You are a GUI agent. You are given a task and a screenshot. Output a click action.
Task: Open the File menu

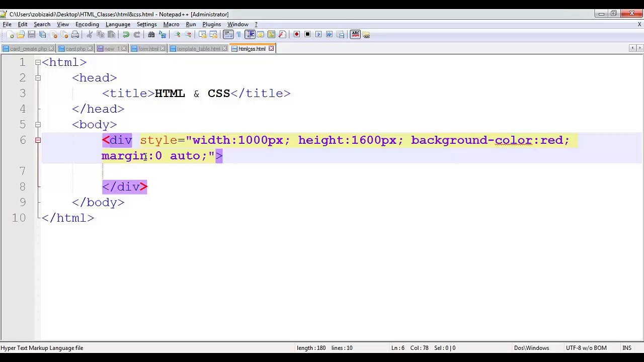[x=7, y=24]
